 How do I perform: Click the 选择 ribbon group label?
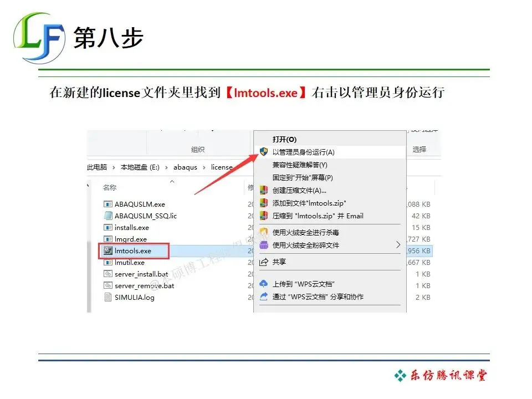(420, 149)
